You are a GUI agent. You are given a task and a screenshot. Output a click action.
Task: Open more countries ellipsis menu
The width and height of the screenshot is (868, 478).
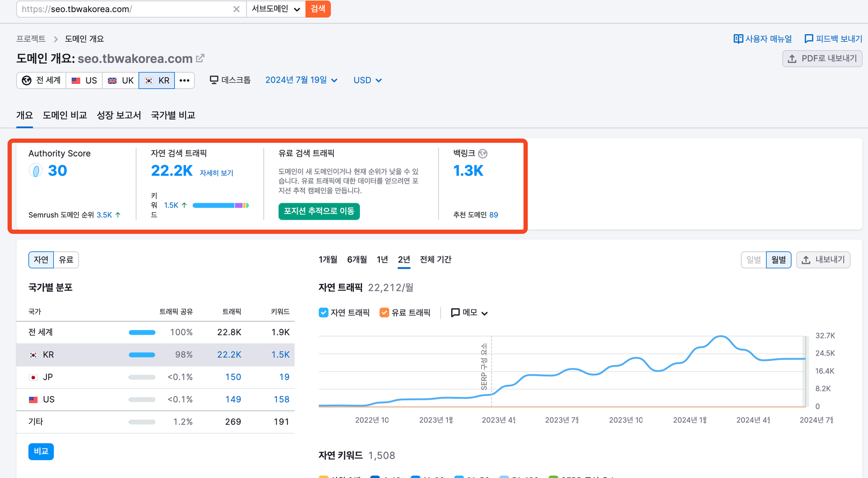184,80
